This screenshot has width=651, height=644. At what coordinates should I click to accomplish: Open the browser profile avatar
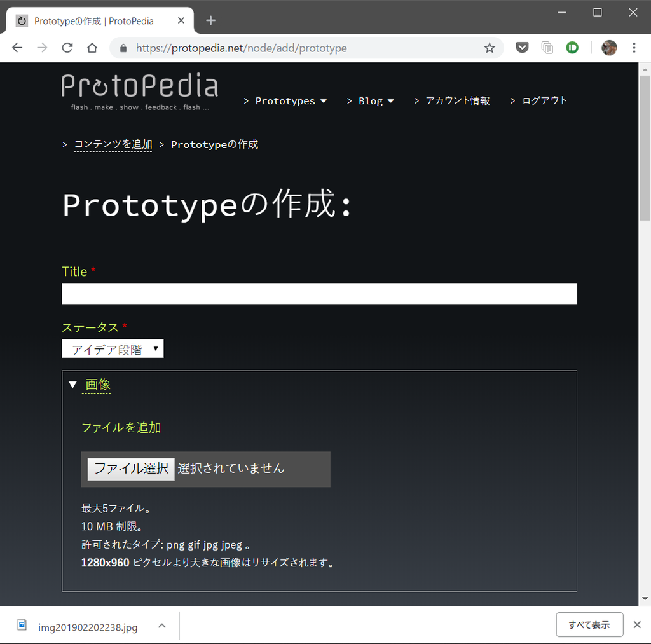[x=608, y=48]
